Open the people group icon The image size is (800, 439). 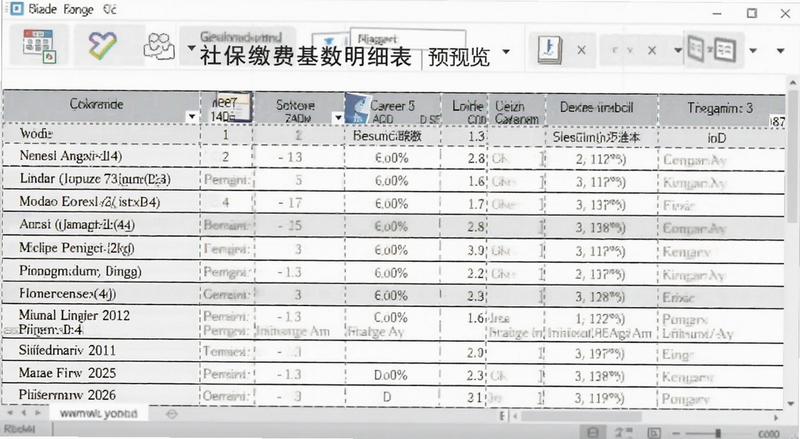pos(159,46)
